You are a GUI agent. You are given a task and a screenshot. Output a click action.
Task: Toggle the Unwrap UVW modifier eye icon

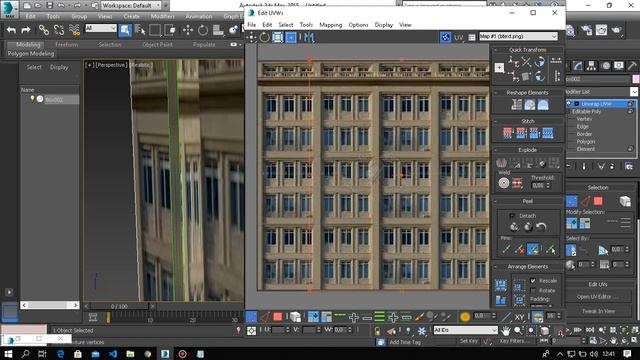pyautogui.click(x=569, y=104)
